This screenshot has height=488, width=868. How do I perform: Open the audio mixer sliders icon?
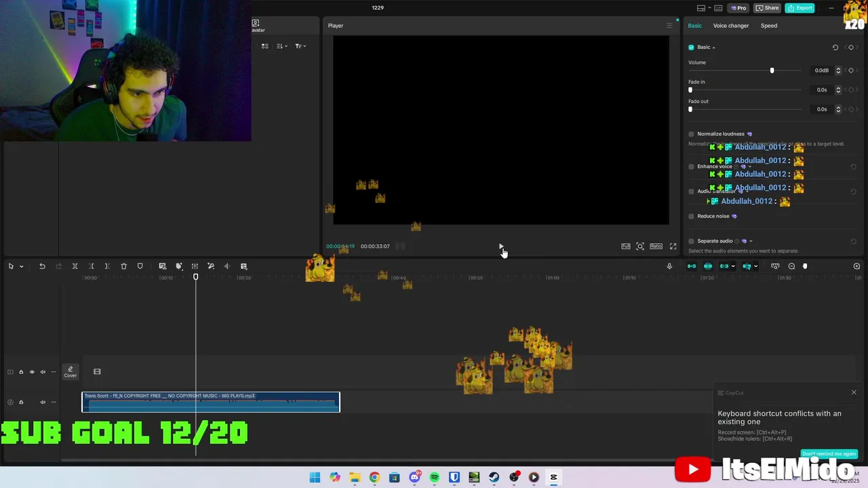[195, 266]
